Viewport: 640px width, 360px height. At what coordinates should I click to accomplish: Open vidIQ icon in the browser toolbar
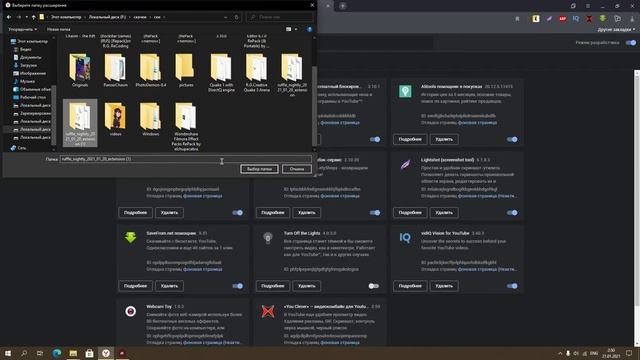click(x=576, y=18)
